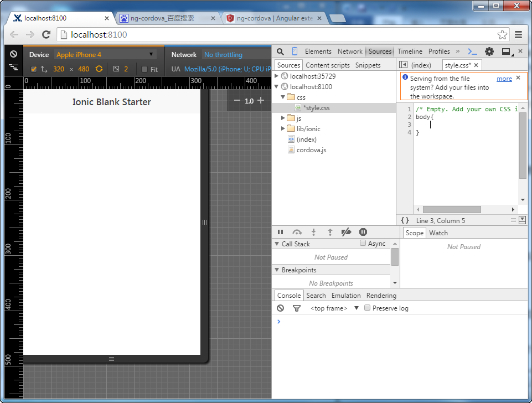Image resolution: width=532 pixels, height=403 pixels.
Task: Hide the navigator sidebar icon
Action: tap(403, 65)
